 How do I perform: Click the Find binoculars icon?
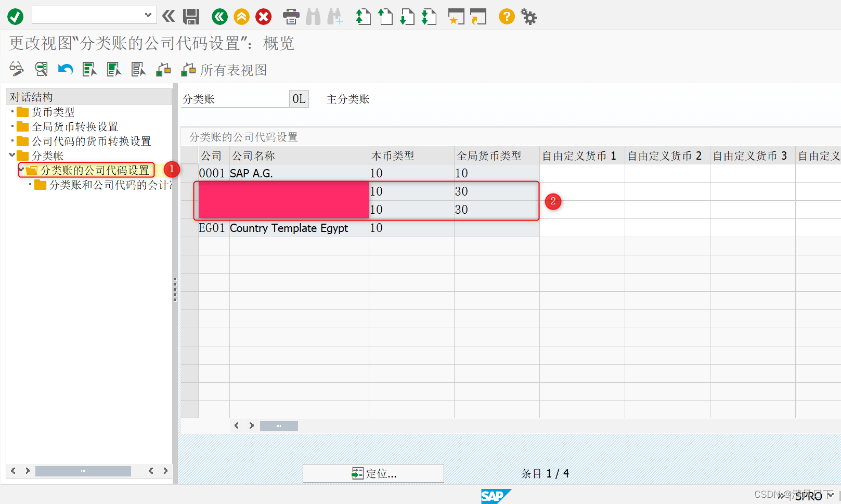click(x=313, y=17)
